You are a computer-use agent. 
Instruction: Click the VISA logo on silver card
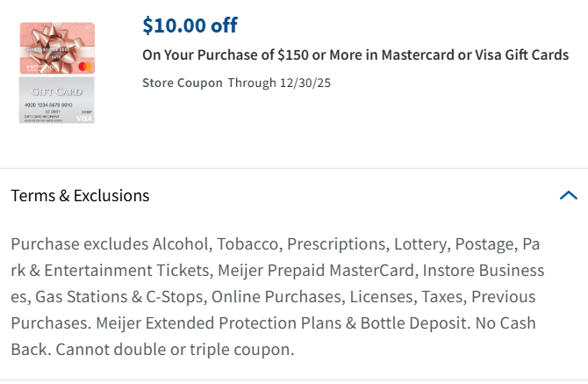pyautogui.click(x=84, y=119)
